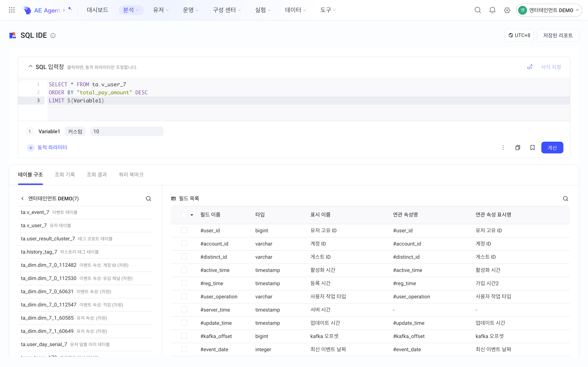The height and width of the screenshot is (367, 588).
Task: Check the #reg_time field checkbox
Action: click(x=184, y=283)
